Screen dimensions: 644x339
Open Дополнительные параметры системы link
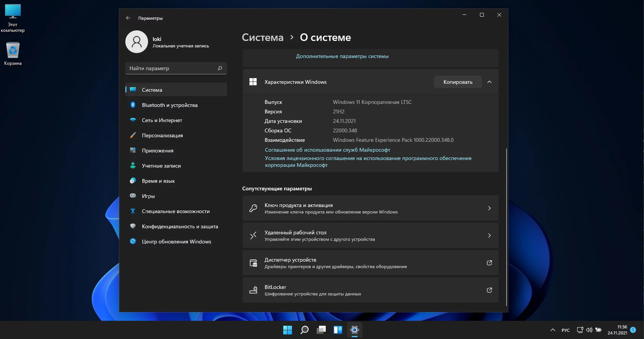[x=342, y=56]
